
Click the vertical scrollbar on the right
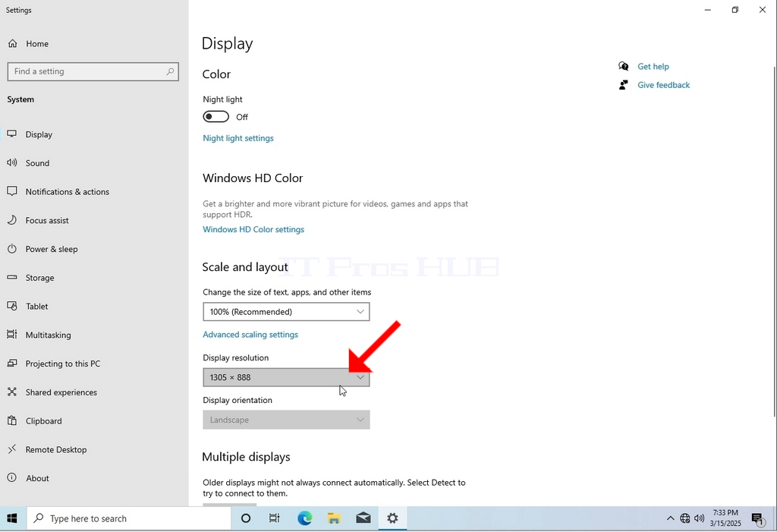(x=775, y=241)
